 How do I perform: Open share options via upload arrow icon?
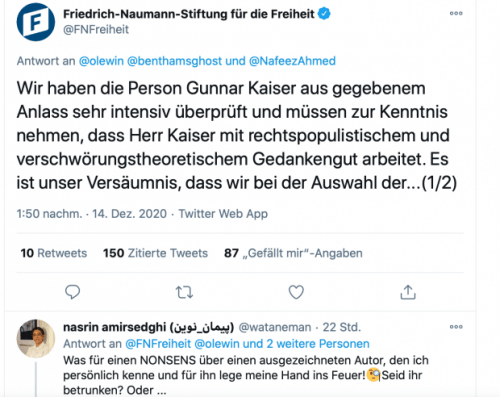point(408,292)
